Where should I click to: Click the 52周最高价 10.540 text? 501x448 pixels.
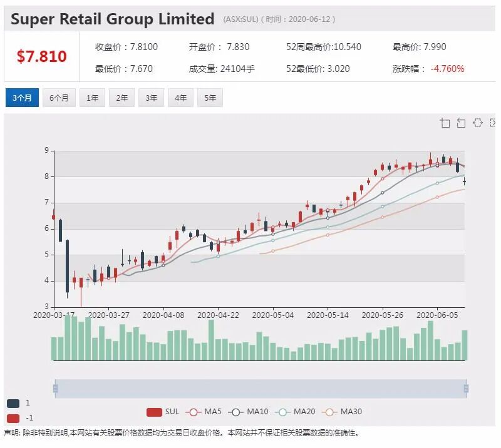point(324,47)
